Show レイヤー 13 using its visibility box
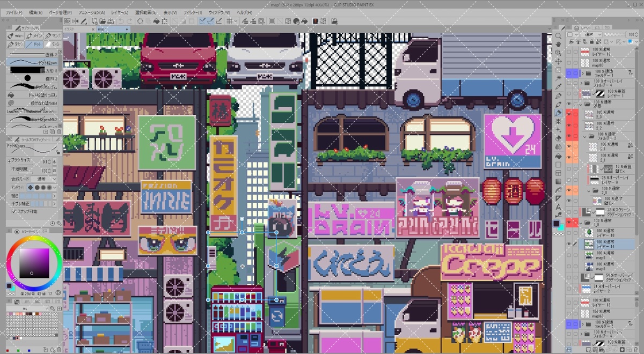644x354 pixels. click(x=569, y=52)
